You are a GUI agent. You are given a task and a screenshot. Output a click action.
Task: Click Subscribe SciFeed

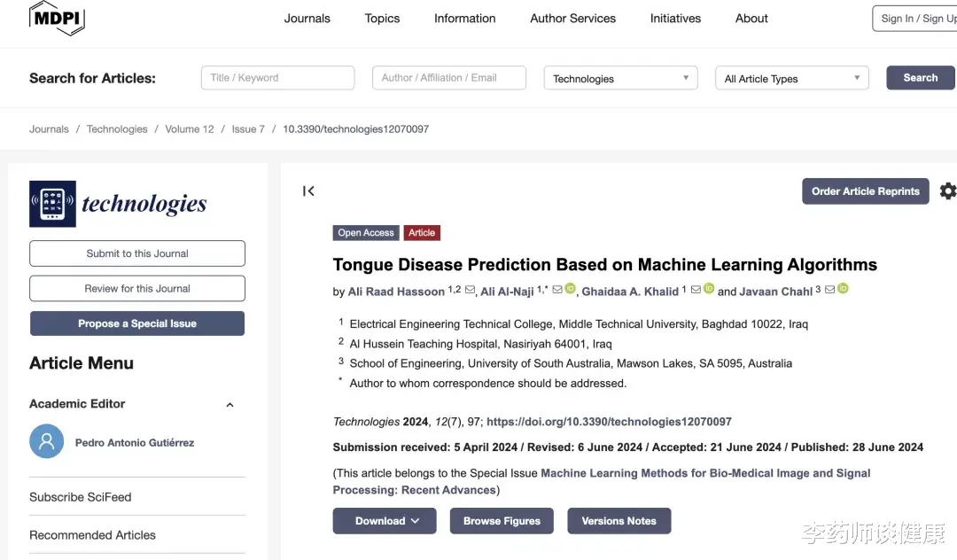(80, 496)
